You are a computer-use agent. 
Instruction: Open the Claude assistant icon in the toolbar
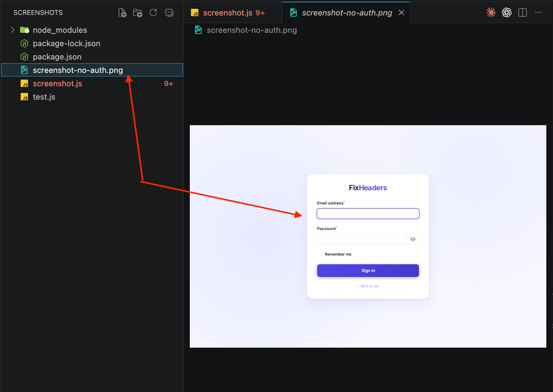(491, 12)
